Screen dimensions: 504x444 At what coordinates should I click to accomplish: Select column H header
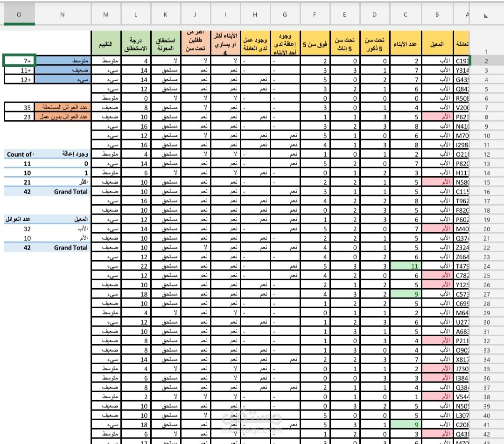click(255, 14)
